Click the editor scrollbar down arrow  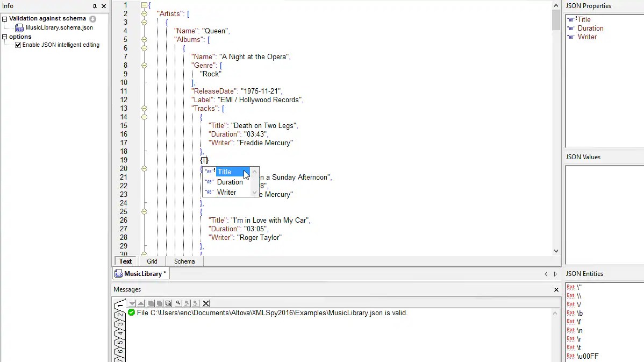pyautogui.click(x=556, y=250)
